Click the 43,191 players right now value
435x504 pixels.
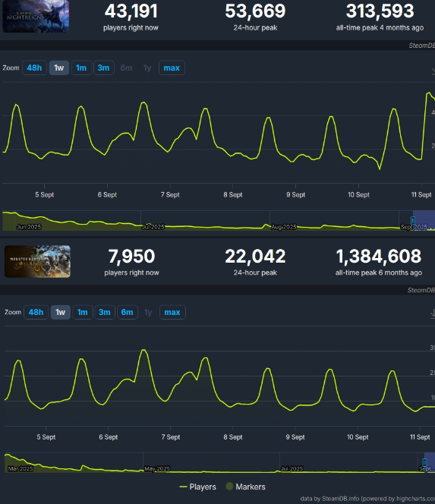131,11
